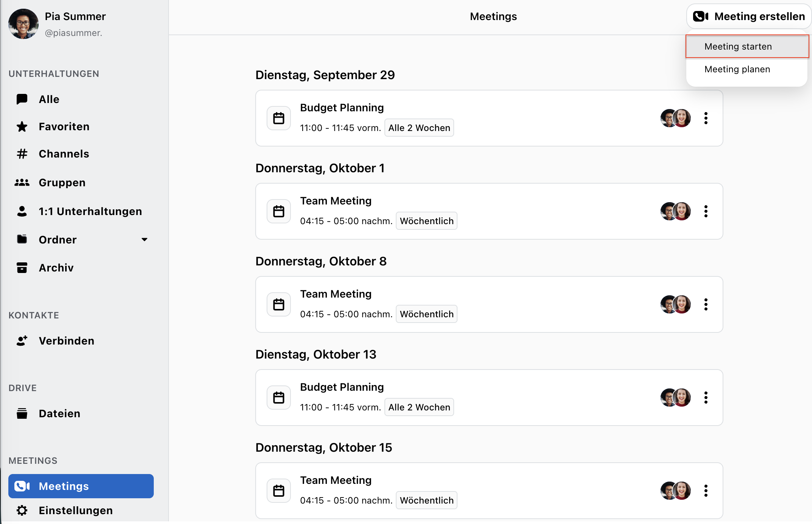This screenshot has width=812, height=524.
Task: Open Team Meeting title on Oktober 8
Action: [x=336, y=294]
